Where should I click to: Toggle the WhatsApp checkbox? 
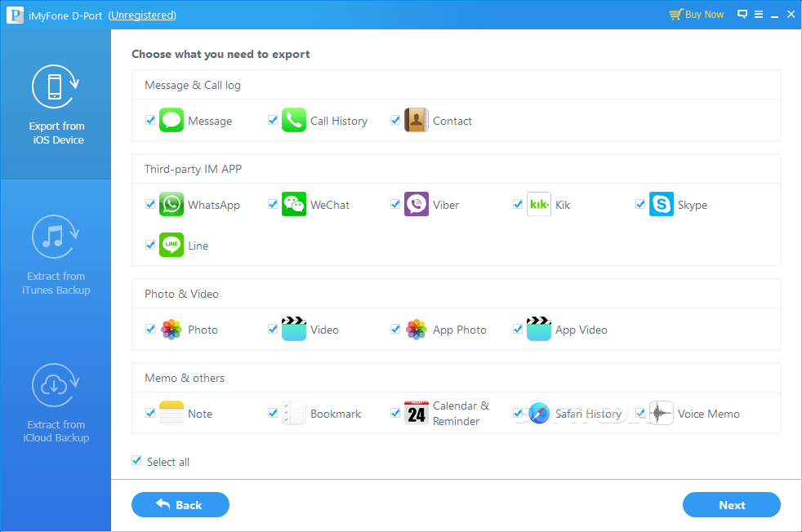[x=149, y=205]
